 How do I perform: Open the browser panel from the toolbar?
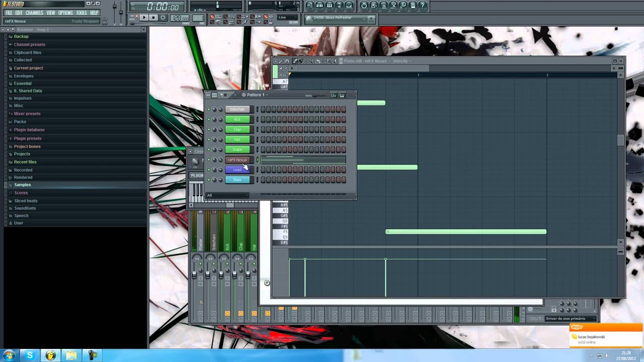tap(339, 6)
